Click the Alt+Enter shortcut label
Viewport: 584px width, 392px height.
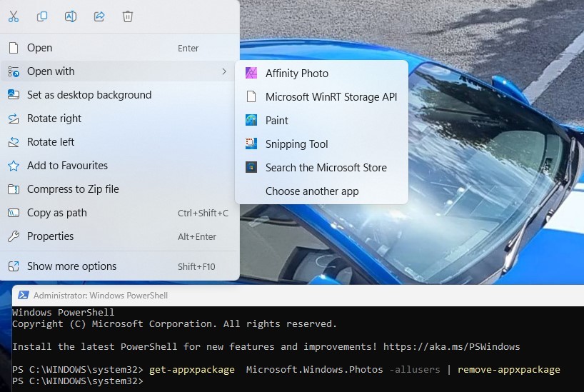pyautogui.click(x=197, y=236)
